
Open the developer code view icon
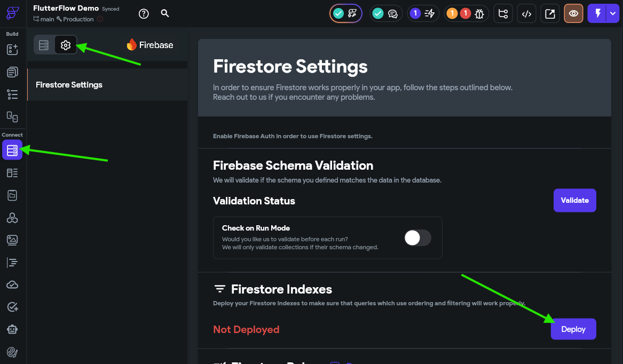[526, 13]
